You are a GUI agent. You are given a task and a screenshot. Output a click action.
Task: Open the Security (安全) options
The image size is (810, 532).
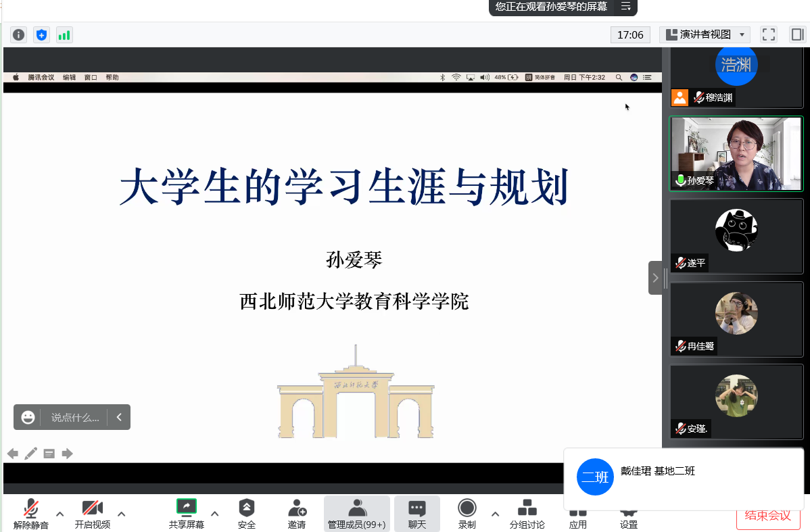tap(247, 514)
